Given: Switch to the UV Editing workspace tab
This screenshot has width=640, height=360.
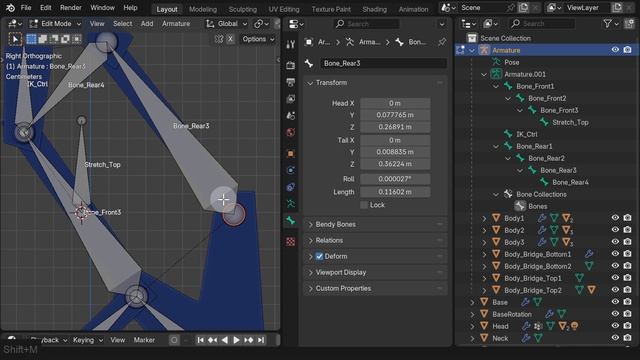Looking at the screenshot, I should coord(284,9).
